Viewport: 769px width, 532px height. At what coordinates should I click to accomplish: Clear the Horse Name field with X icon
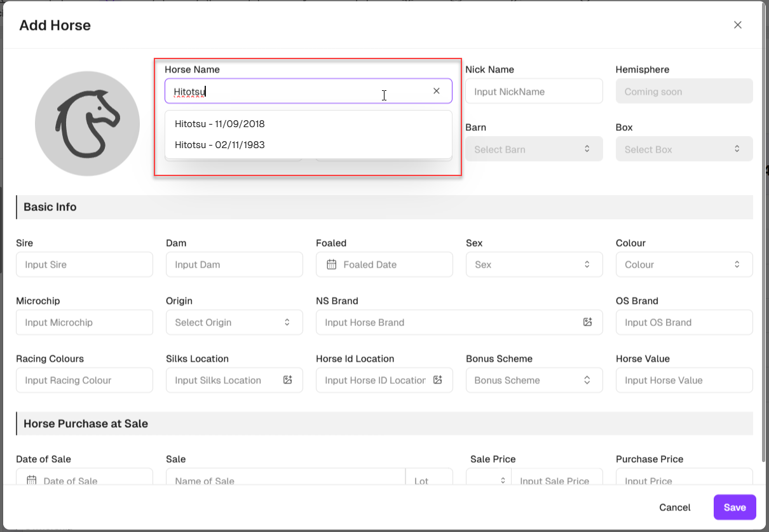pos(436,91)
